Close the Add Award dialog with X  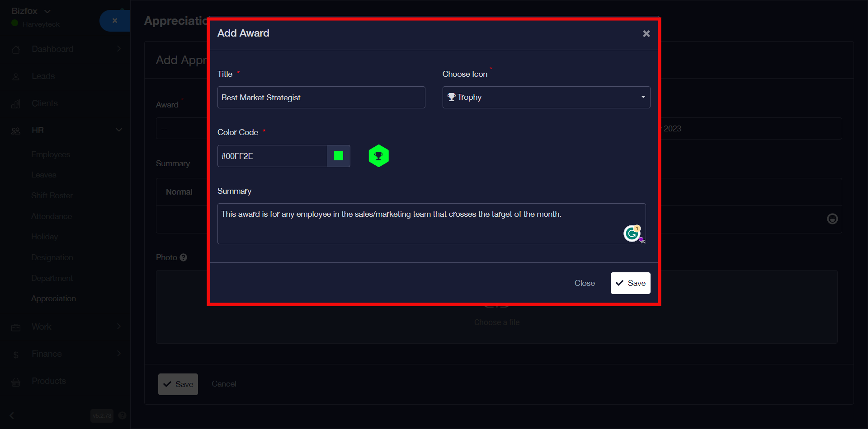(x=646, y=34)
